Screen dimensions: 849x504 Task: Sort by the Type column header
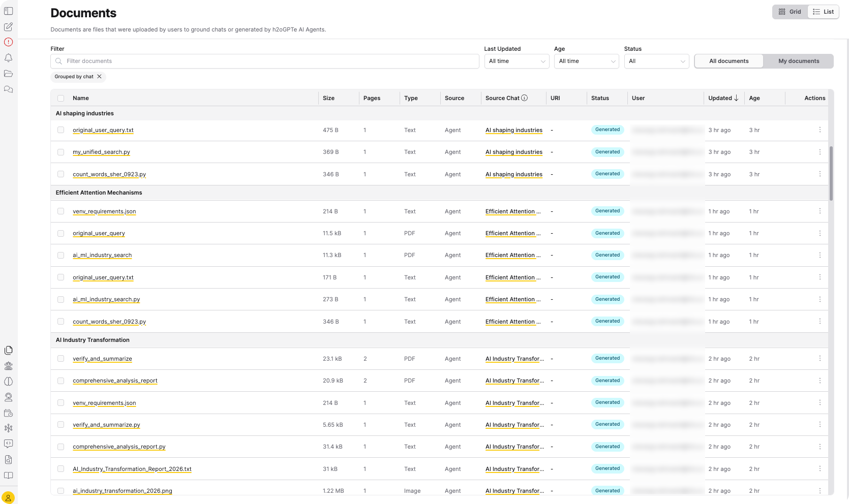coord(411,98)
